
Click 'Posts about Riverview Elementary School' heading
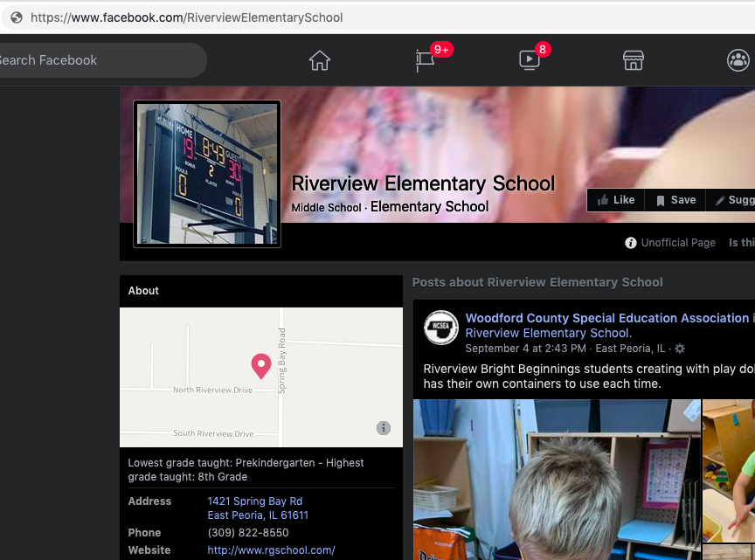coord(537,282)
